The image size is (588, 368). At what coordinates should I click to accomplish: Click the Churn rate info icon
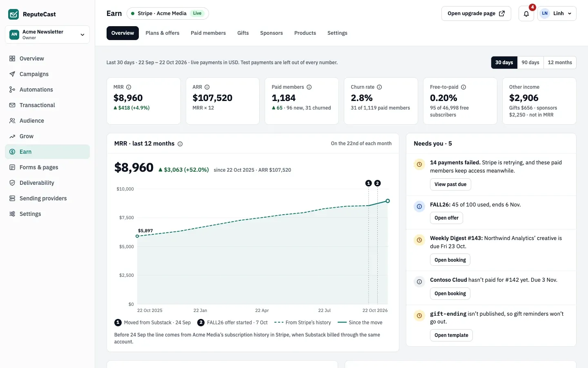click(379, 87)
